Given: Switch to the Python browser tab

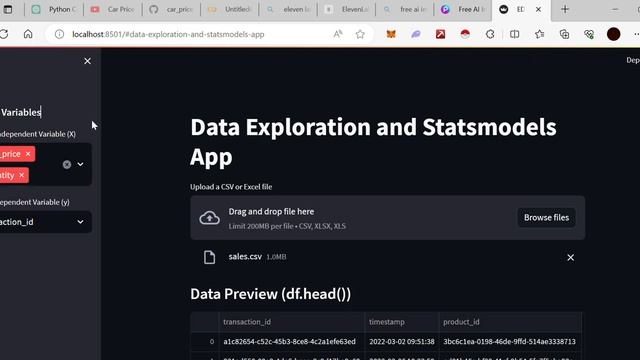Looking at the screenshot, I should (x=54, y=9).
